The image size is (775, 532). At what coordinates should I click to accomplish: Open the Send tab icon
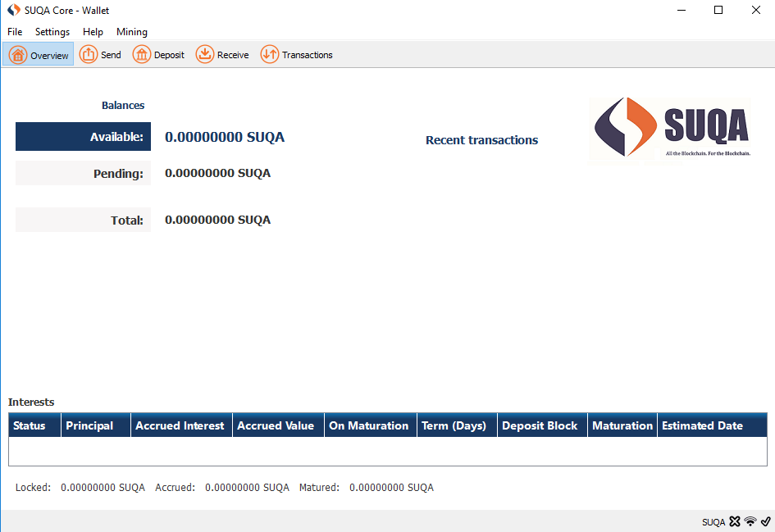pyautogui.click(x=88, y=54)
